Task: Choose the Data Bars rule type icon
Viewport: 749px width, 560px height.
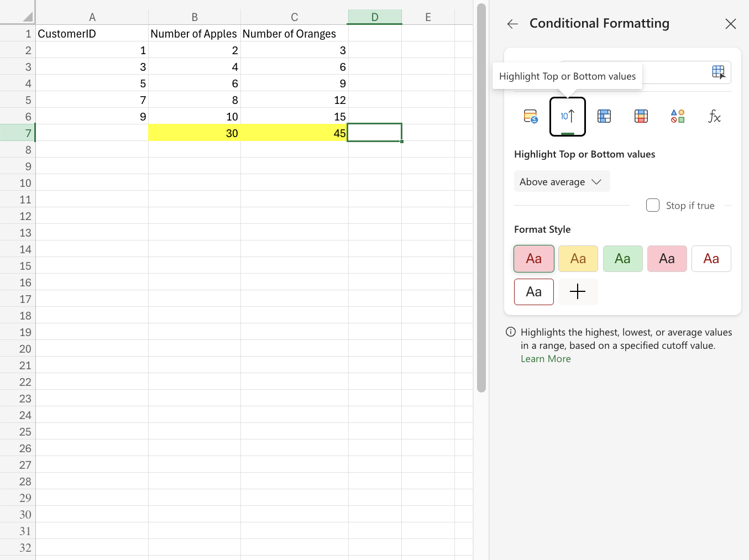Action: (604, 117)
